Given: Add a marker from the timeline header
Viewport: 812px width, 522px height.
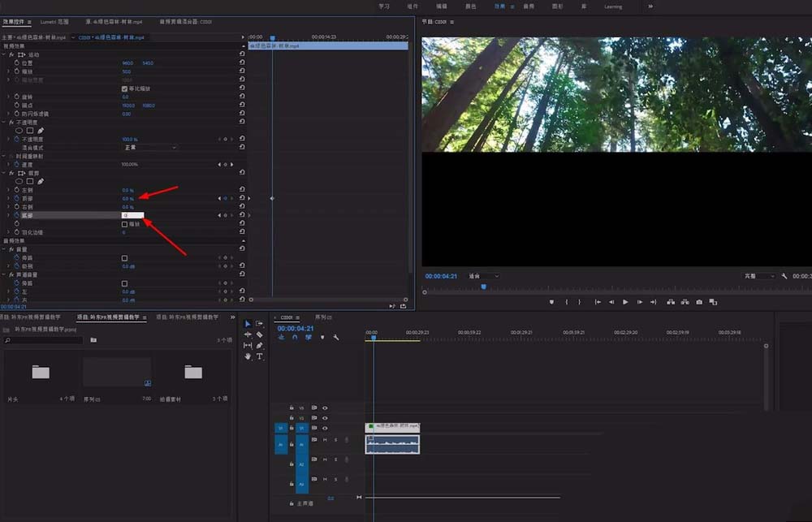Looking at the screenshot, I should [x=322, y=337].
